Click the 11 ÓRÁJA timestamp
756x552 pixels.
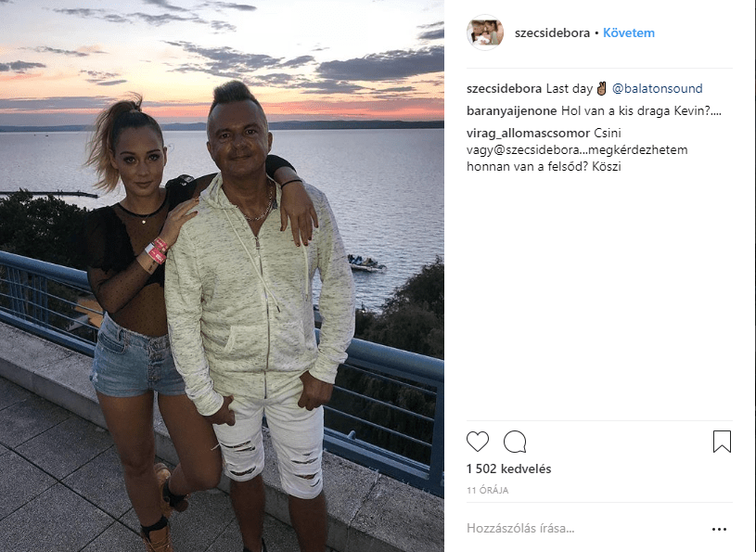click(x=487, y=490)
